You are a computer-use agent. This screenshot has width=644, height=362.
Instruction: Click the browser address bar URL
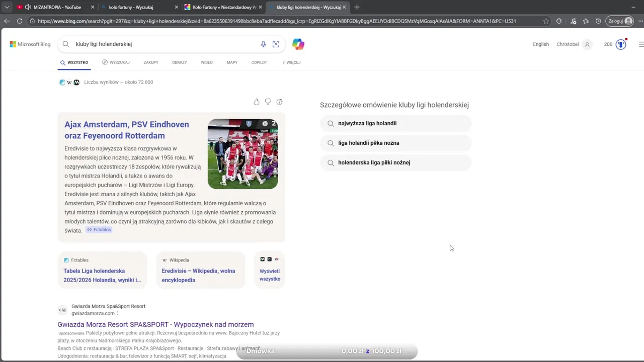277,21
